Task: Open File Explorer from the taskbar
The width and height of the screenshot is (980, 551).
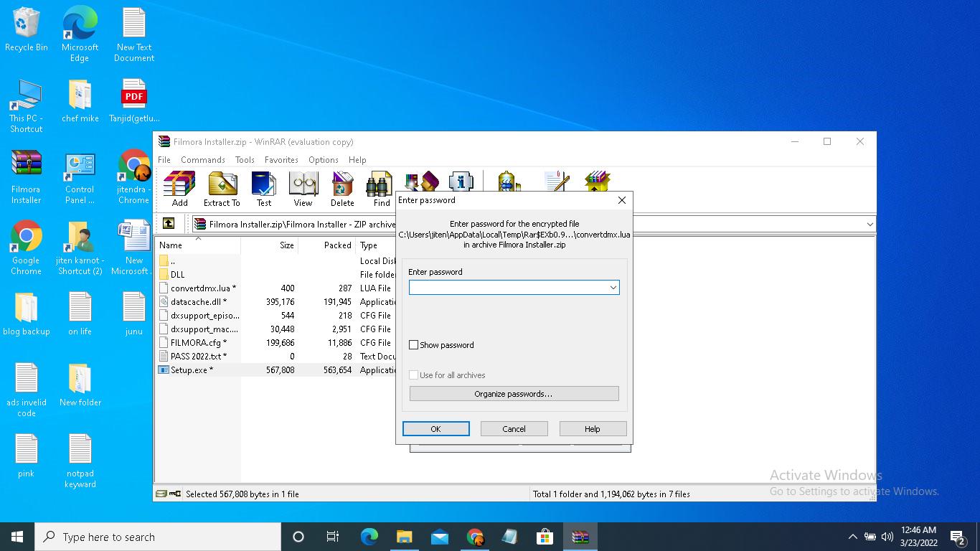Action: (x=405, y=537)
